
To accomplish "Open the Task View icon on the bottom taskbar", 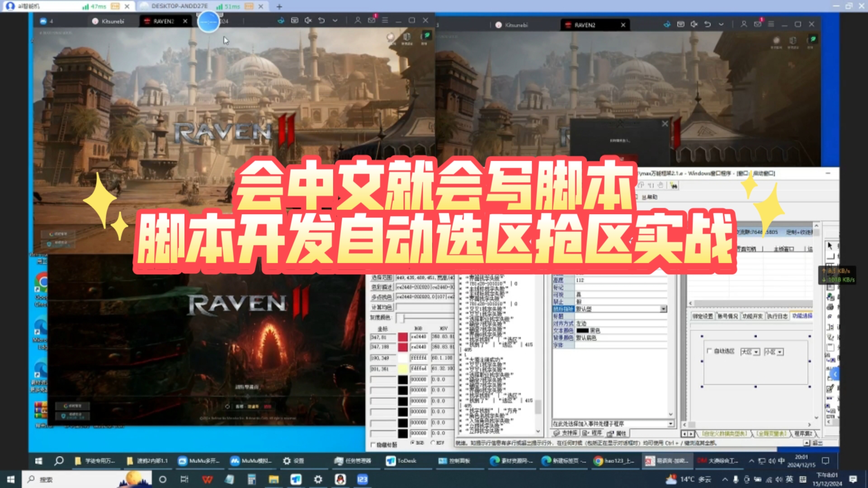I will [184, 479].
